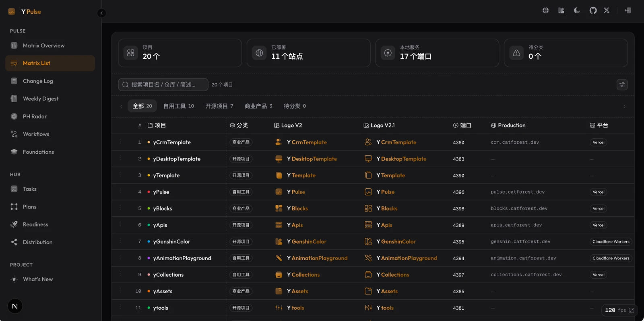Open the crm.catforest.dev production link
Image resolution: width=644 pixels, height=321 pixels.
click(515, 142)
